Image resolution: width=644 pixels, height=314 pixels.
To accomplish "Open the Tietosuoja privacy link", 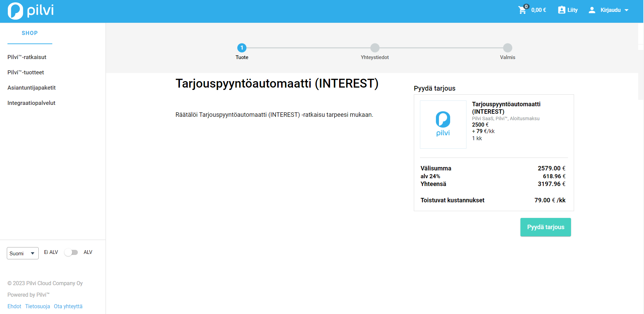I will [38, 306].
